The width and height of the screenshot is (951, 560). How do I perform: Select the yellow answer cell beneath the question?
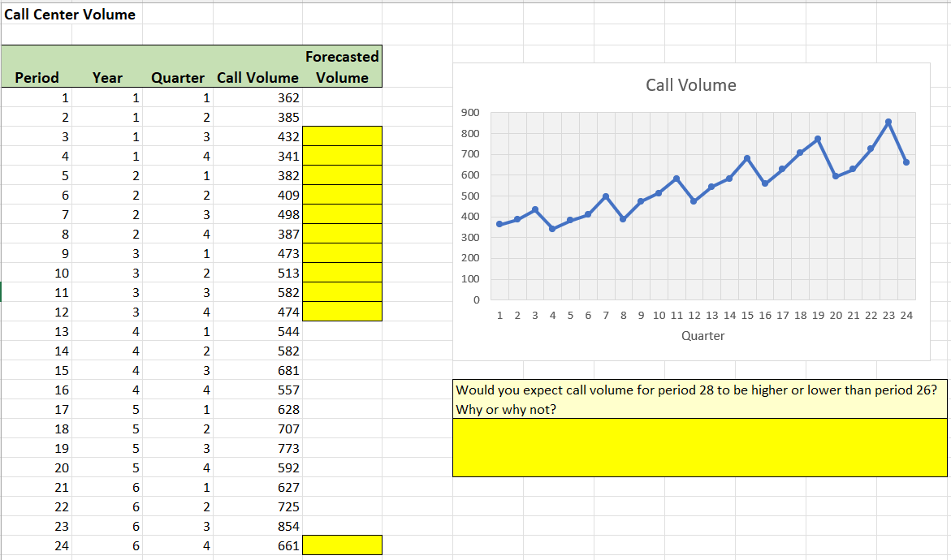[x=698, y=446]
